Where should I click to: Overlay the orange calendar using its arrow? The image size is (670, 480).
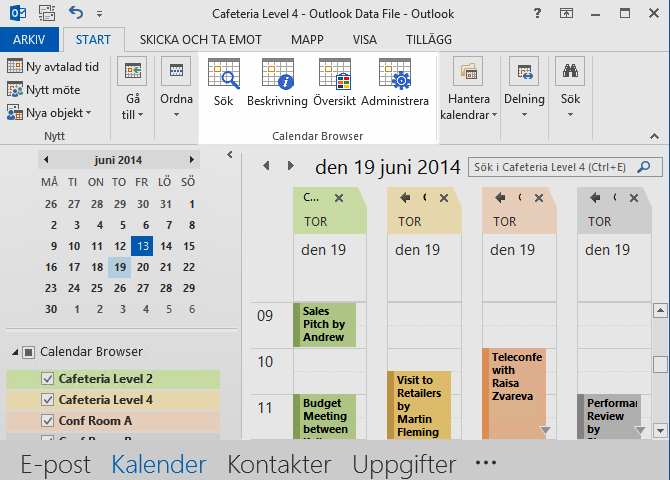[x=500, y=197]
